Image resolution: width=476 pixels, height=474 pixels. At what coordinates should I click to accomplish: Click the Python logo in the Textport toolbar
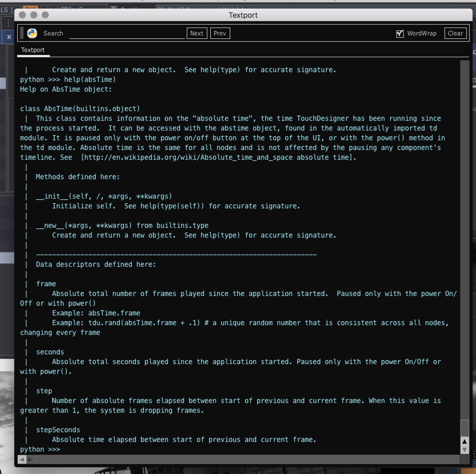pyautogui.click(x=32, y=33)
